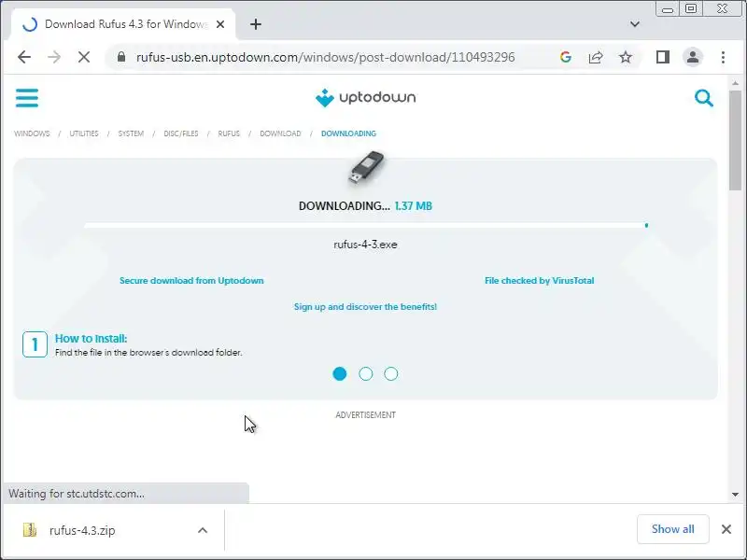Expand the rufus-4.3.zip download options chevron
The height and width of the screenshot is (560, 747).
pyautogui.click(x=203, y=530)
